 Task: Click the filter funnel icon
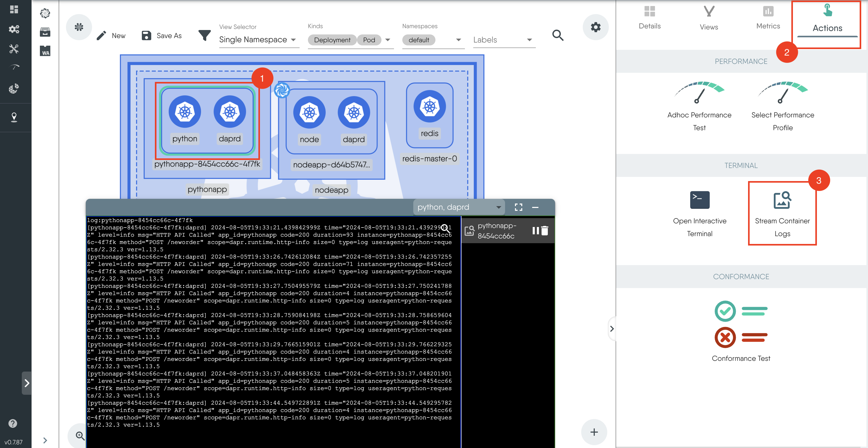click(x=204, y=35)
